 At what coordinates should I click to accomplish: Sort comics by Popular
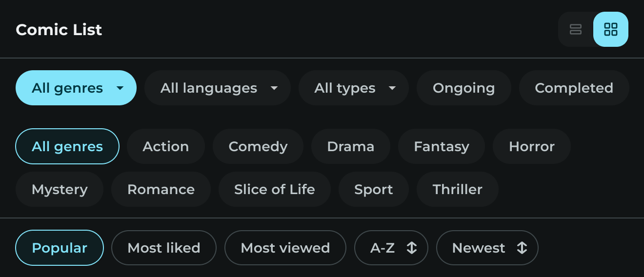(60, 248)
